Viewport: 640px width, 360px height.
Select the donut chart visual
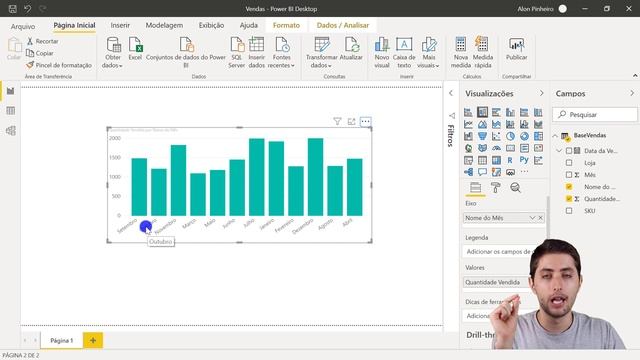[x=524, y=136]
